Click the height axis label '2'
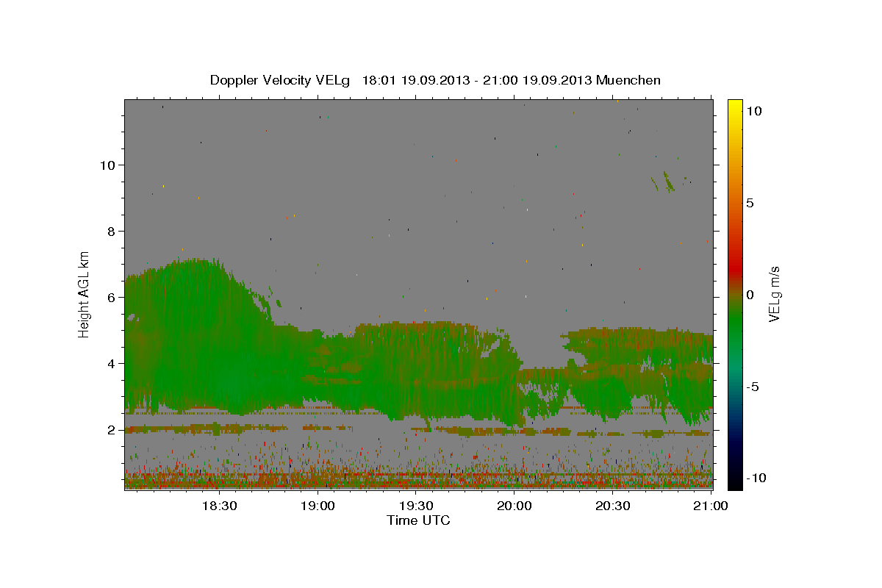The image size is (882, 588). point(110,429)
